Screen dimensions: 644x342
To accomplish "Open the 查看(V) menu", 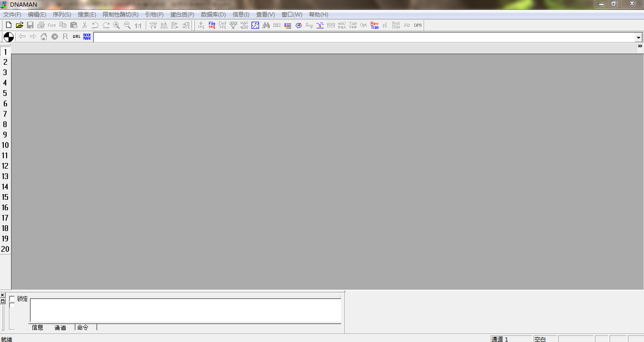I will point(265,15).
